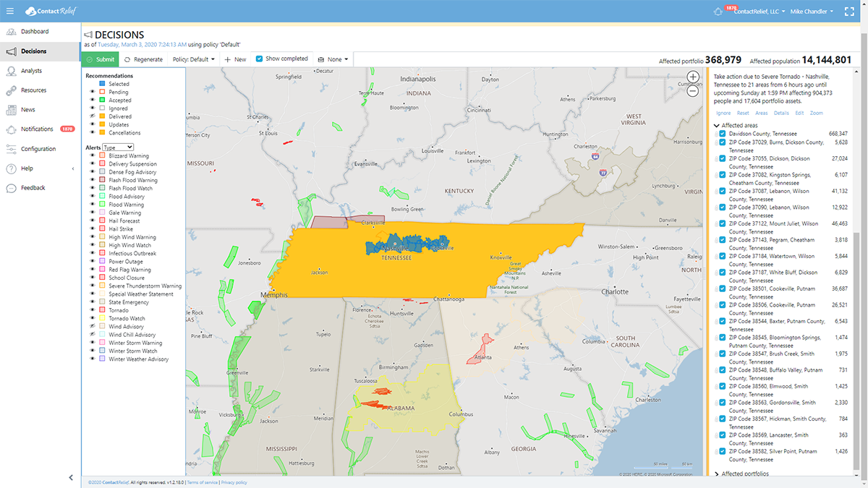The width and height of the screenshot is (868, 488).
Task: Collapse the sidebar with the bottom chevron
Action: pyautogui.click(x=71, y=477)
